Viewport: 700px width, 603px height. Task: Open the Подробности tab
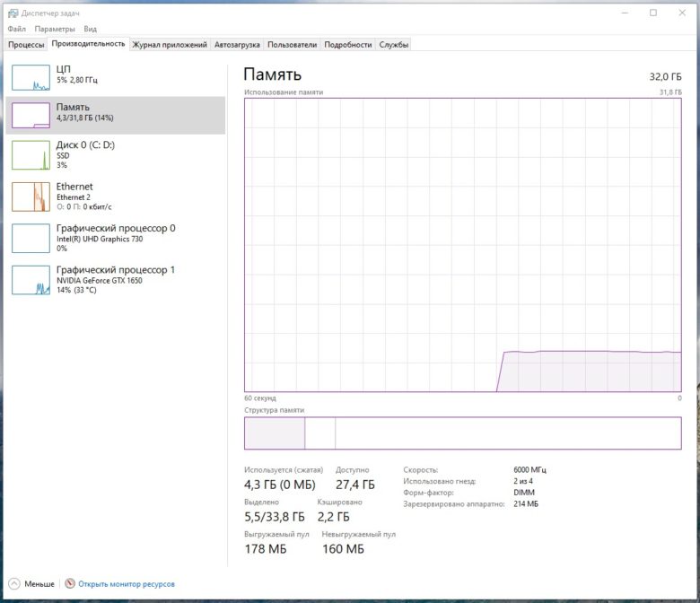click(348, 45)
